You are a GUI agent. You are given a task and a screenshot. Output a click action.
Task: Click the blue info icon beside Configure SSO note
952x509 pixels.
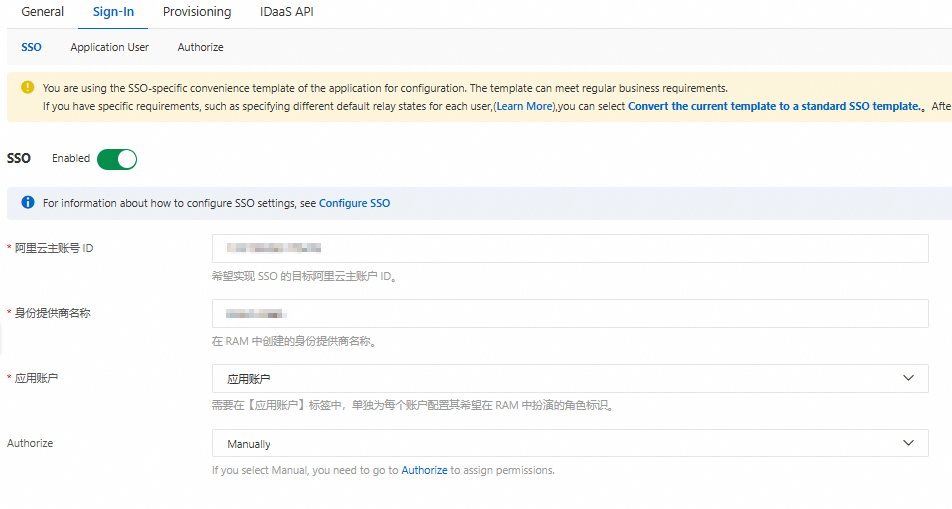(x=27, y=202)
